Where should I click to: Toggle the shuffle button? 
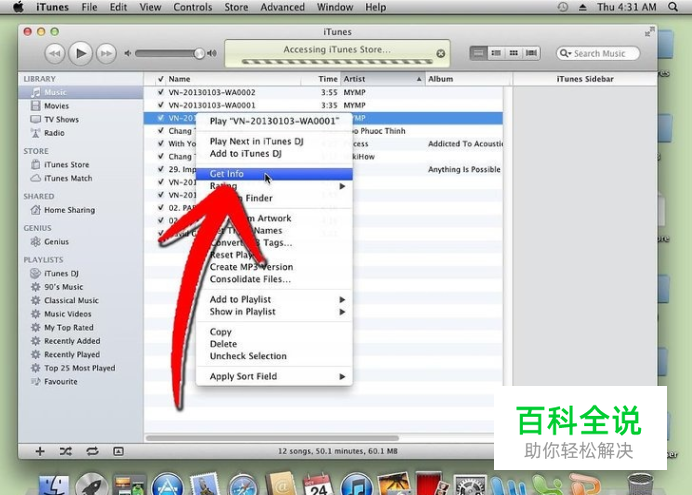pos(66,451)
